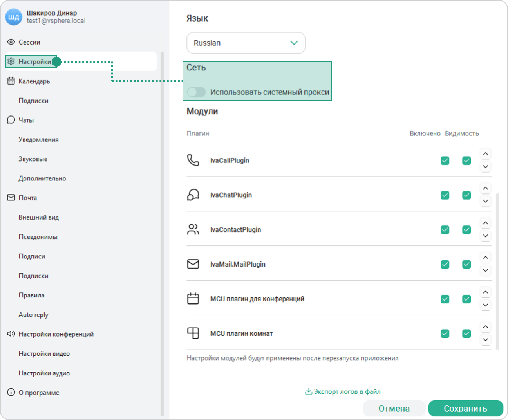The width and height of the screenshot is (508, 420).
Task: Select Настройки видео in the sidebar
Action: pyautogui.click(x=44, y=353)
